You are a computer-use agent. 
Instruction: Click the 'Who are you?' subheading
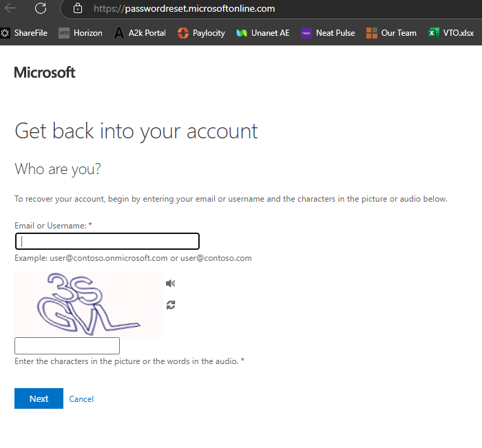(58, 169)
